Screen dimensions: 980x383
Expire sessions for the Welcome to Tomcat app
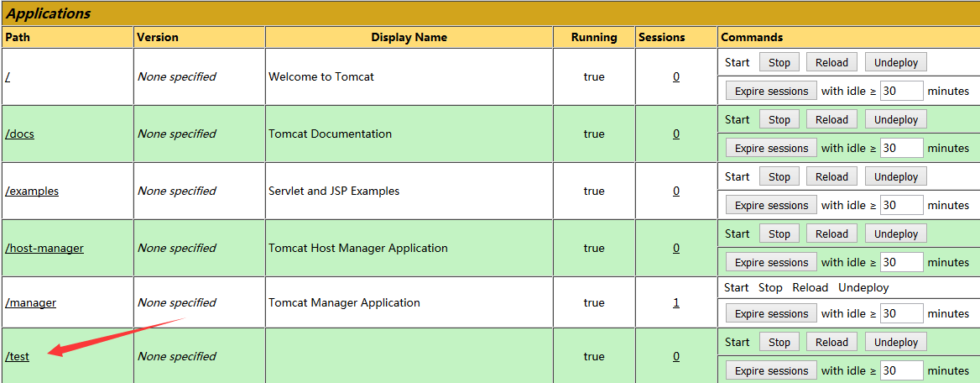771,92
